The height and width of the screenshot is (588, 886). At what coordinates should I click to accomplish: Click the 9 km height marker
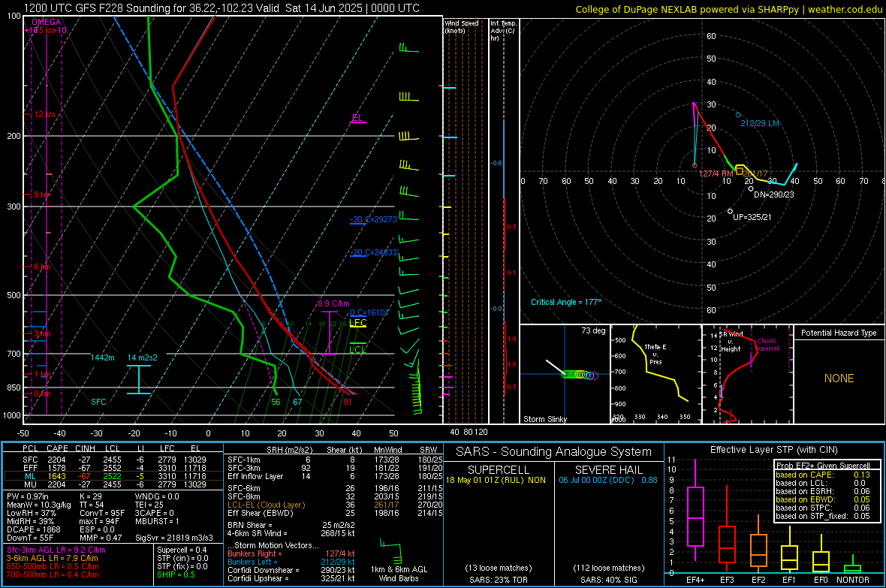click(42, 194)
